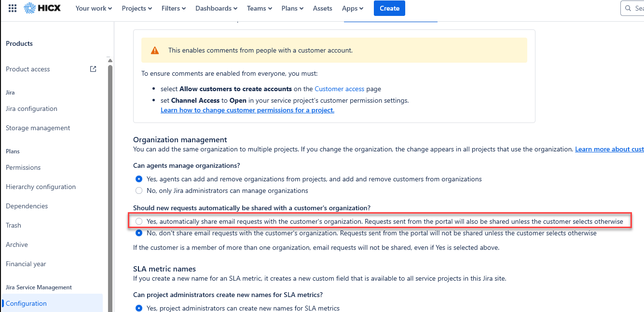Choose 'Yes, automatically share email requests' option

click(x=139, y=221)
